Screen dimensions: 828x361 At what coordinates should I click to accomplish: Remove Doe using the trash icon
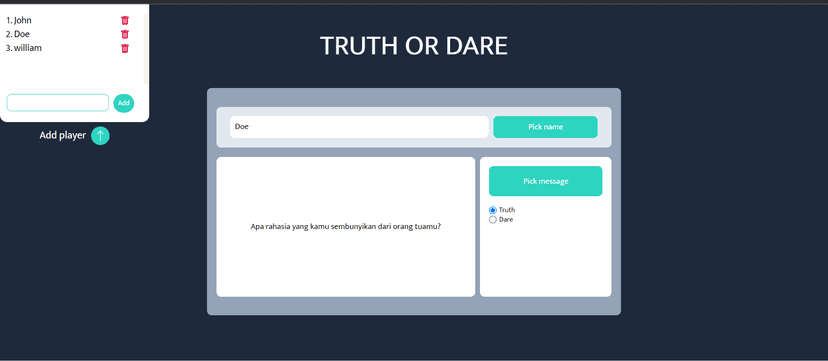125,34
